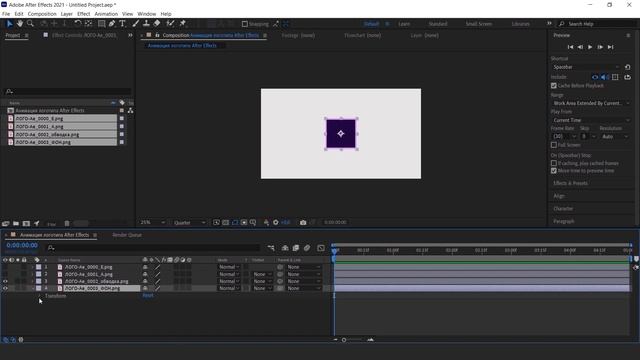Click the Search Help field
The image size is (640, 360).
(597, 24)
